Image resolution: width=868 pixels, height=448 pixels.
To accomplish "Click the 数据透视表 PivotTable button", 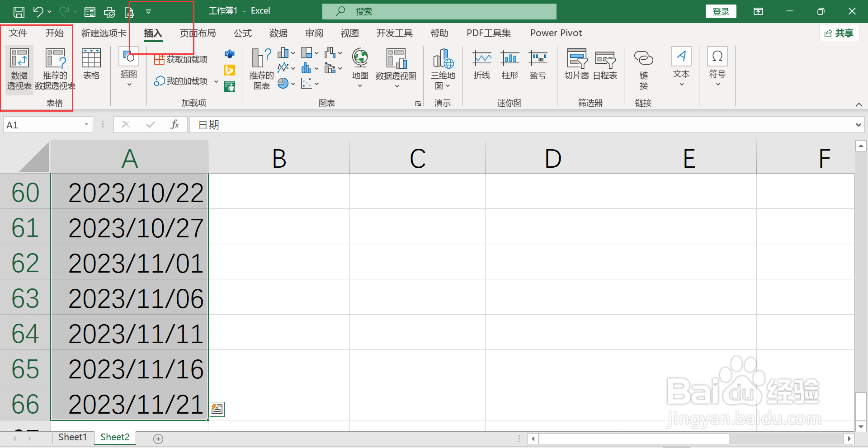I will pyautogui.click(x=19, y=69).
